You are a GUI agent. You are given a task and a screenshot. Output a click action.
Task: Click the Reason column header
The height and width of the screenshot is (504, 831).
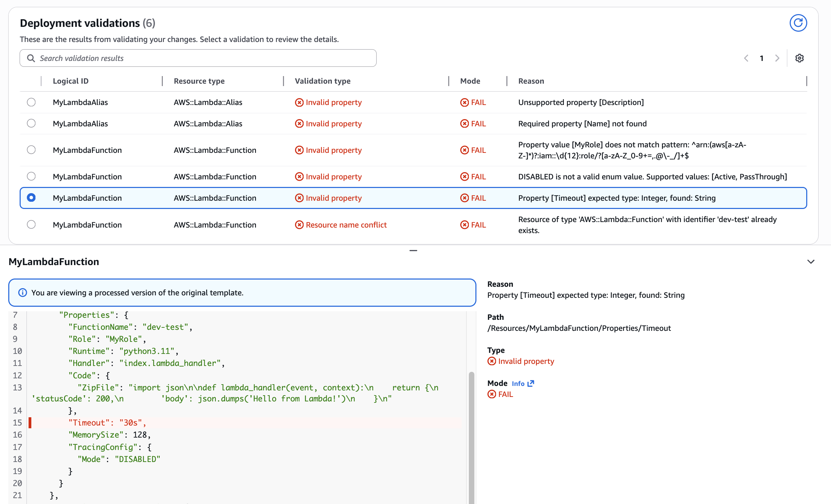[x=531, y=81]
